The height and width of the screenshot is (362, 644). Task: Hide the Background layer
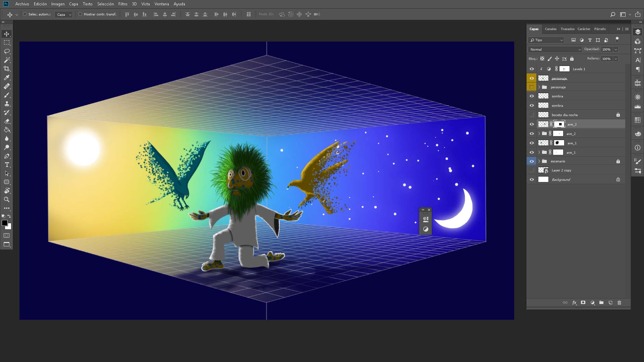(x=532, y=180)
